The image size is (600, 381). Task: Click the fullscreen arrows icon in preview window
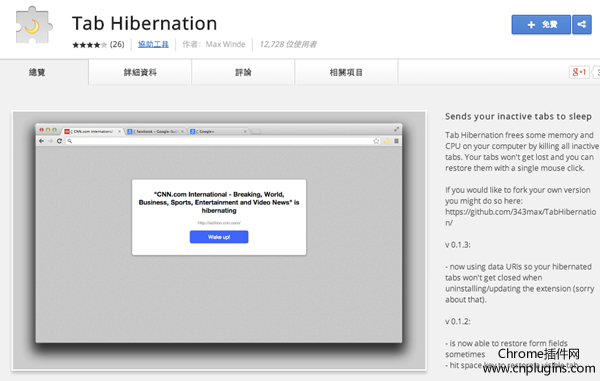click(396, 129)
